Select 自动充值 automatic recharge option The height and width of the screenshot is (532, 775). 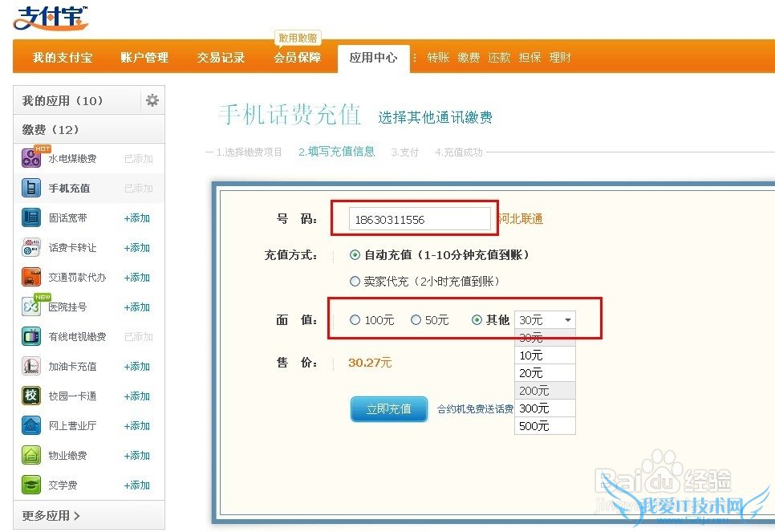click(x=355, y=255)
